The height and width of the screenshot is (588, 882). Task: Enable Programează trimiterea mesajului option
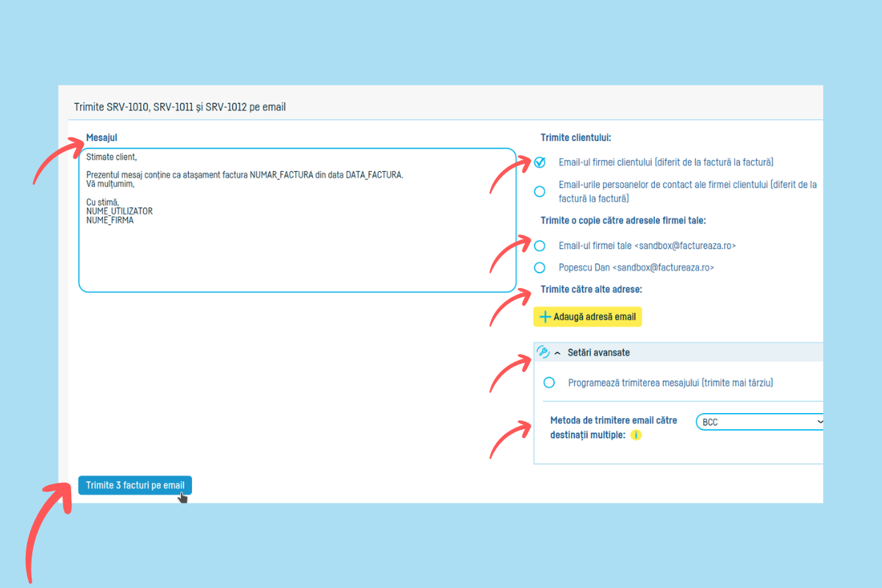point(548,383)
